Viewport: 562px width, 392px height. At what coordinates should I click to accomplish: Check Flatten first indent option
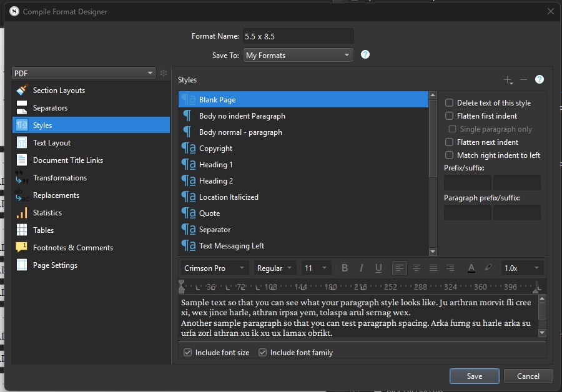point(449,116)
